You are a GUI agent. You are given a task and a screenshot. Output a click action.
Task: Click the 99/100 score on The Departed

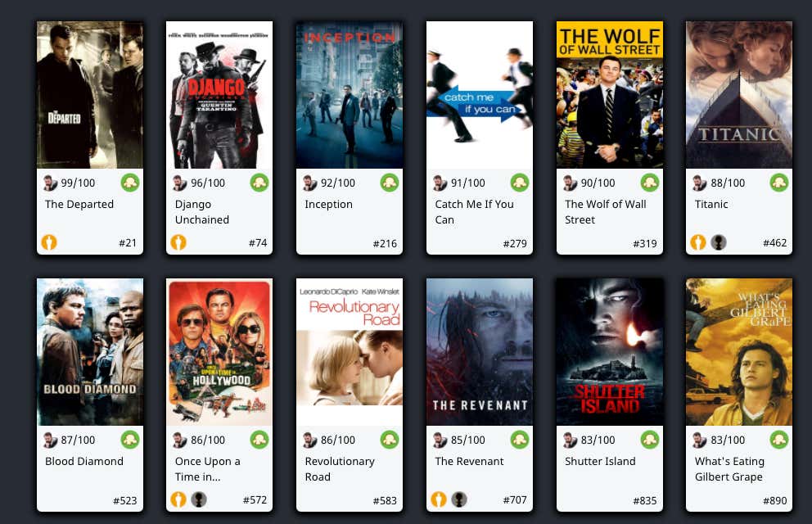[78, 183]
